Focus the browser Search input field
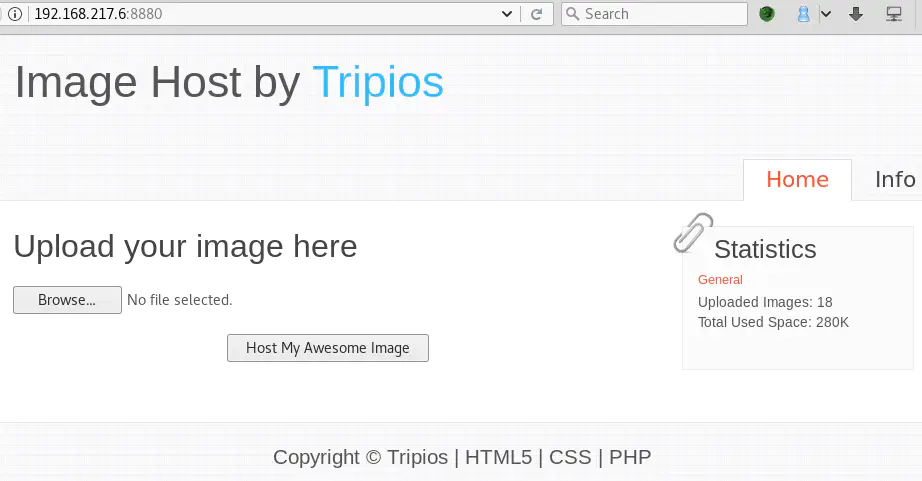This screenshot has width=922, height=481. [654, 14]
